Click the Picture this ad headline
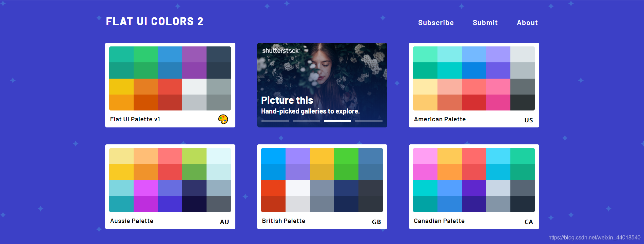 [287, 100]
